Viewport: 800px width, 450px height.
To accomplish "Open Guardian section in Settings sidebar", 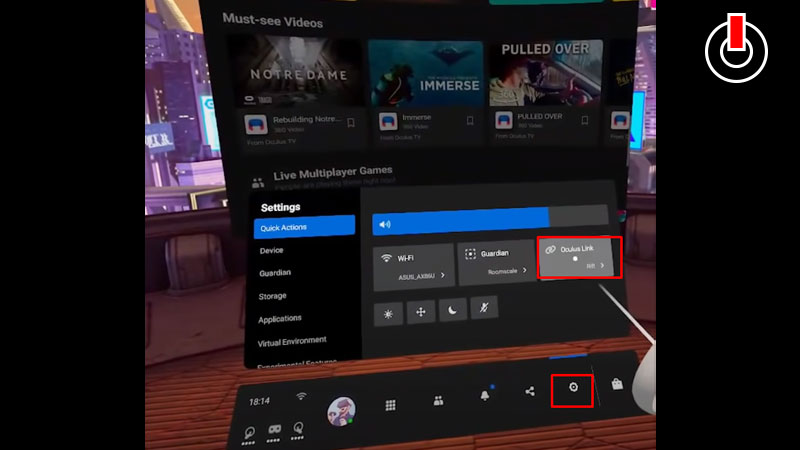I will (x=275, y=273).
